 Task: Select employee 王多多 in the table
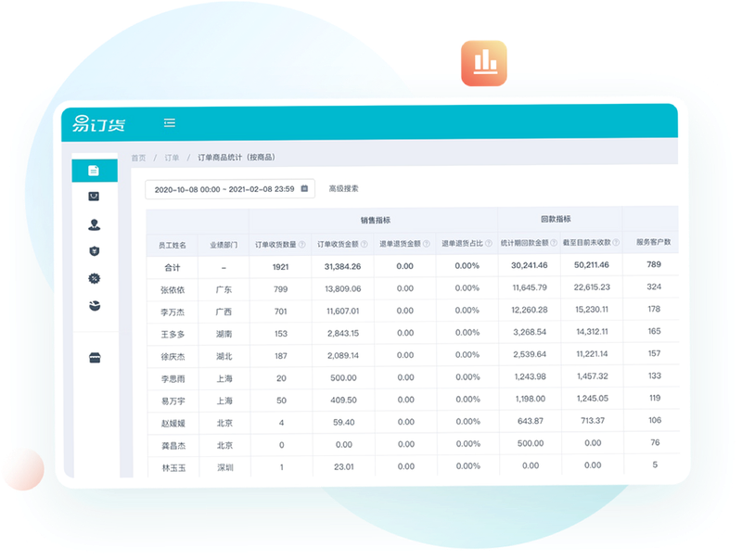(x=173, y=335)
